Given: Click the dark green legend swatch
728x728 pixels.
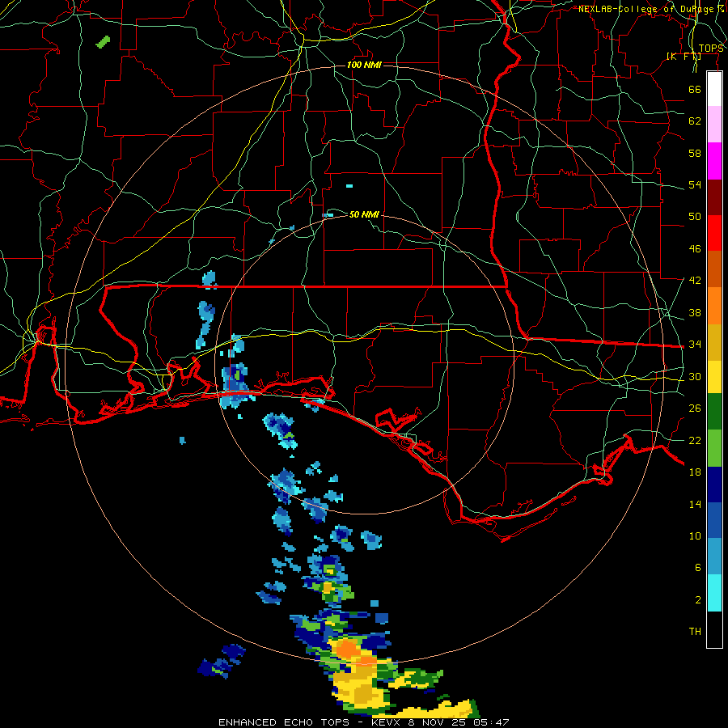Looking at the screenshot, I should coord(714,412).
